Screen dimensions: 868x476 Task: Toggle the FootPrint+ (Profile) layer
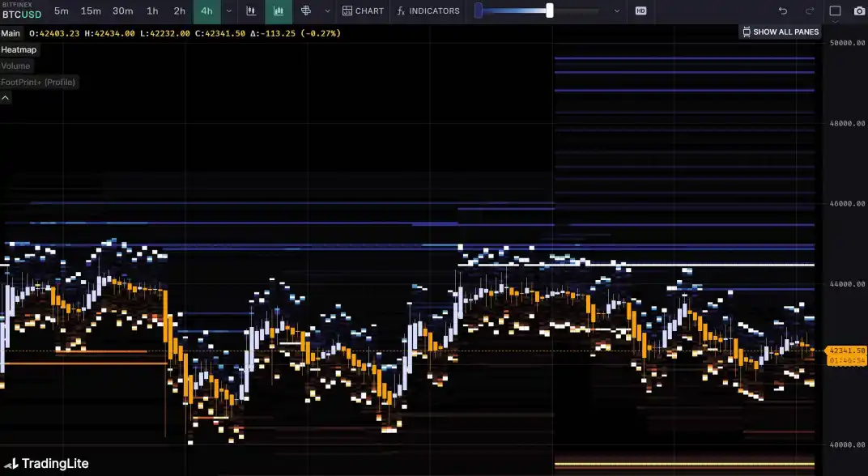coord(38,83)
